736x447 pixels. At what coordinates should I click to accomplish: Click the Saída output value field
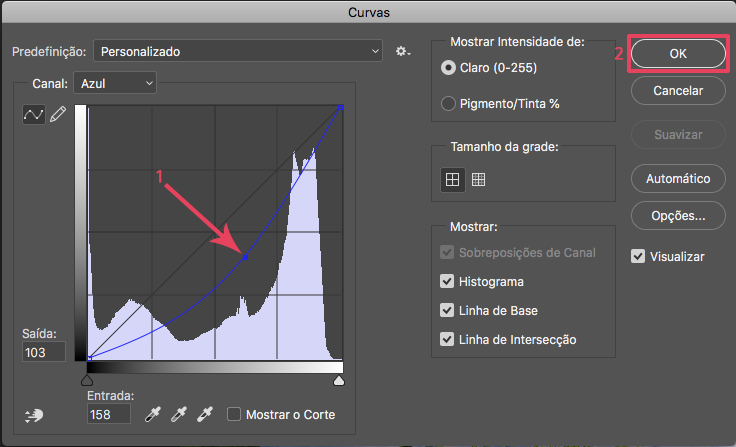coord(44,352)
